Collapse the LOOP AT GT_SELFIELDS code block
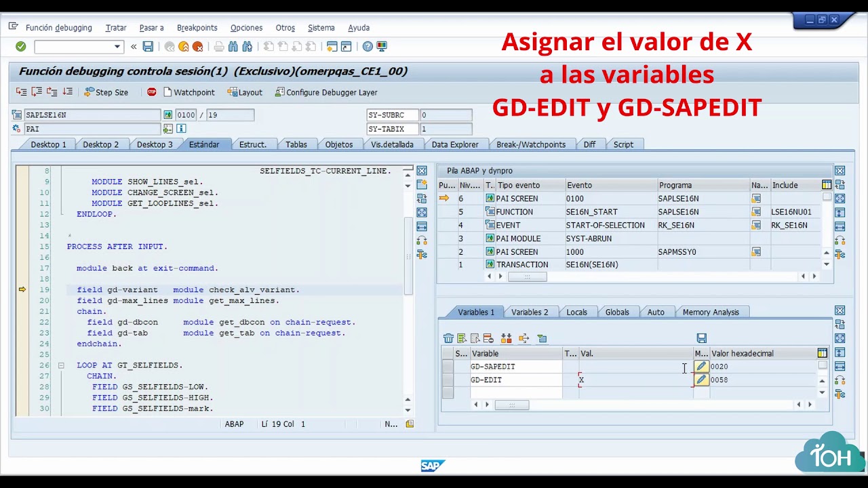 coord(60,365)
